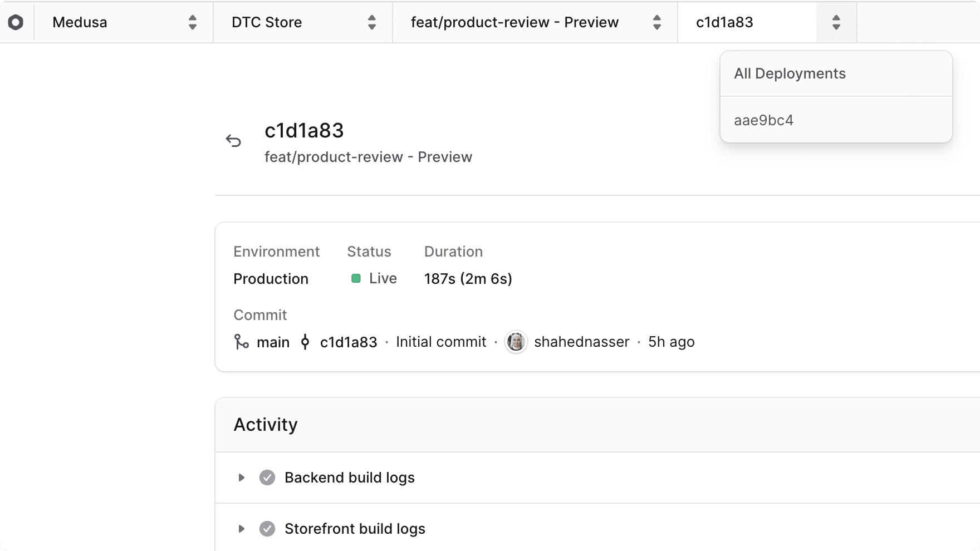Click the Backend build logs checkmark icon
980x551 pixels.
point(267,478)
